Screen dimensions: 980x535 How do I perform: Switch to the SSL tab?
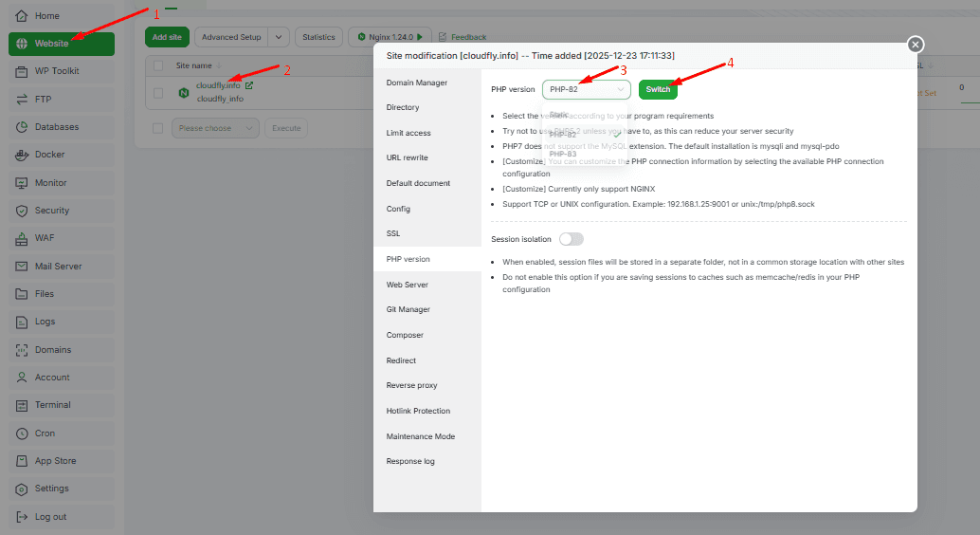393,233
